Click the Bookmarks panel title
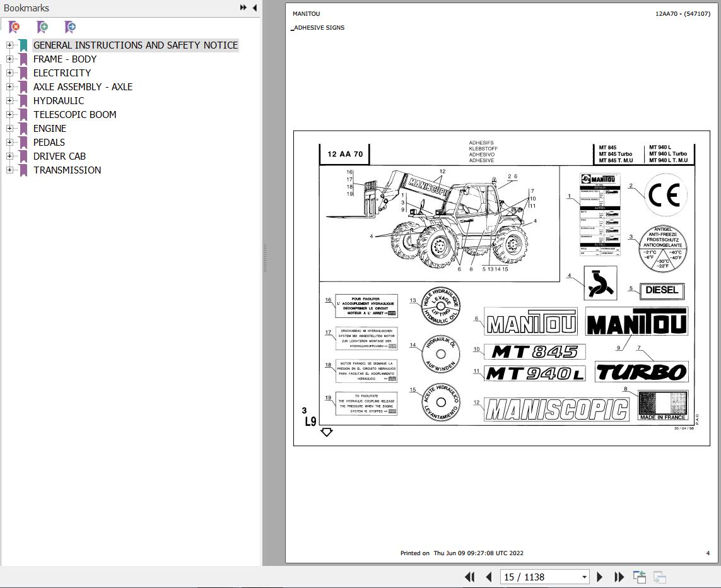 [x=26, y=8]
